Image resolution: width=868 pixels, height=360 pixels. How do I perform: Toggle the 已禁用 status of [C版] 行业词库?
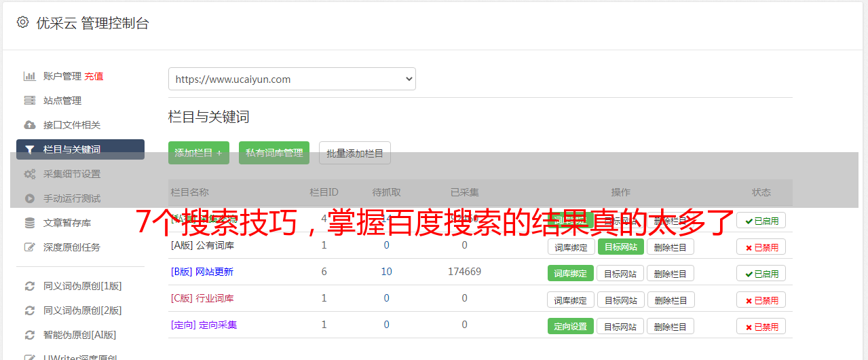(761, 300)
